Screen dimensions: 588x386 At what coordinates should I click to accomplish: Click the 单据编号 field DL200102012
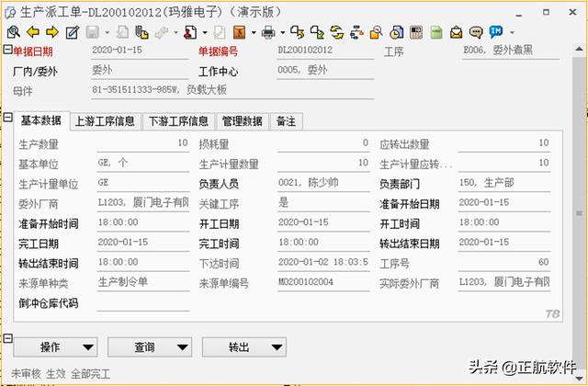[x=325, y=51]
